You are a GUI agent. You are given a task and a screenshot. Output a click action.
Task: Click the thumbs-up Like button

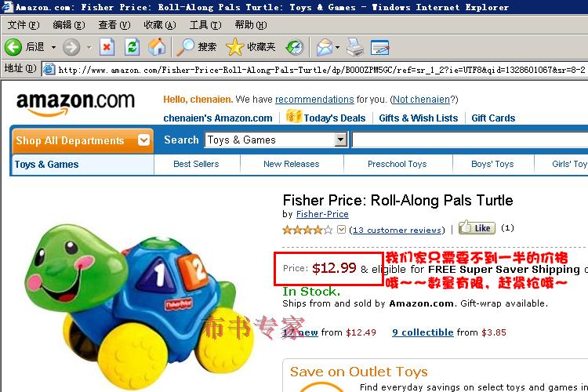point(477,227)
